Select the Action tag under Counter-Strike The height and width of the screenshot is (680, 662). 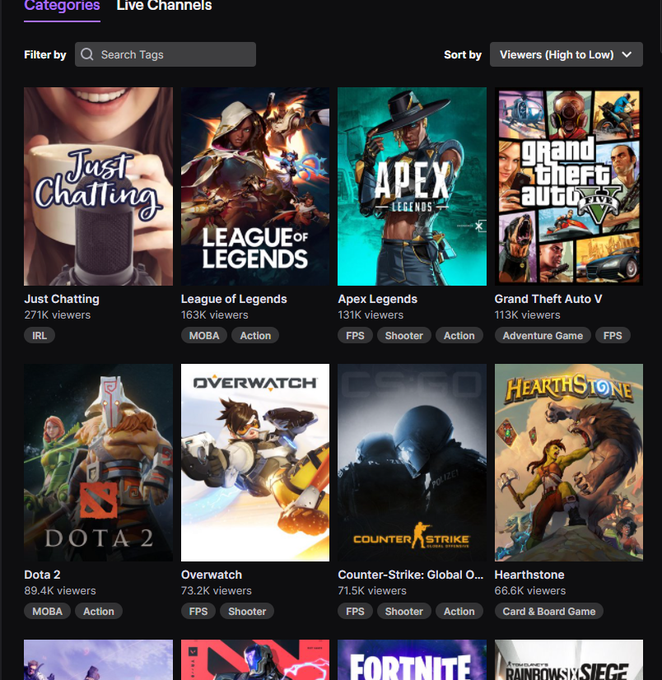[459, 611]
